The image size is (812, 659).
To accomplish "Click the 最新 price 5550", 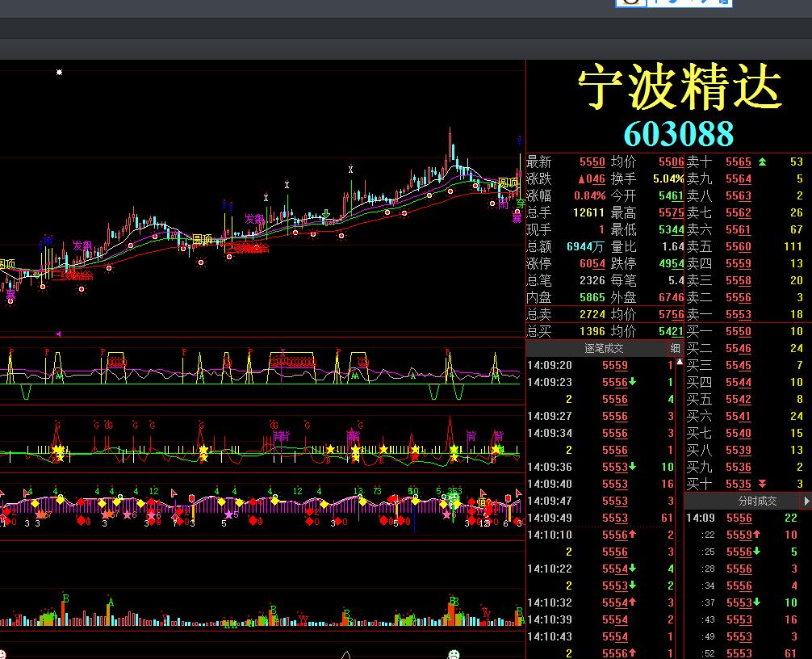I will pos(592,162).
